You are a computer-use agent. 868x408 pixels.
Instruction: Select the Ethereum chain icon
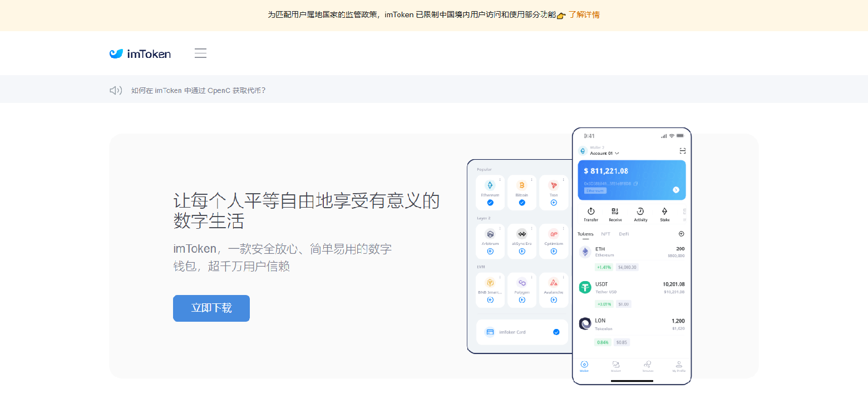[x=490, y=185]
